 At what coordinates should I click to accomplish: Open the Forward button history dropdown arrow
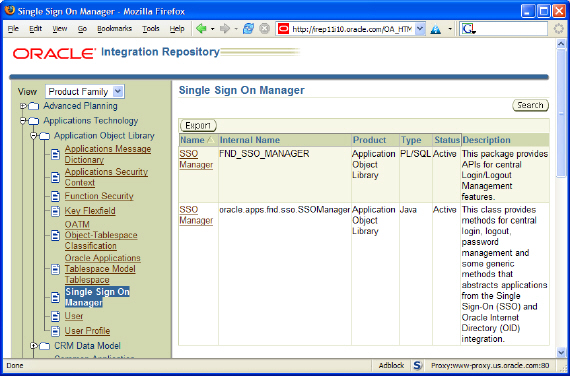coord(236,29)
